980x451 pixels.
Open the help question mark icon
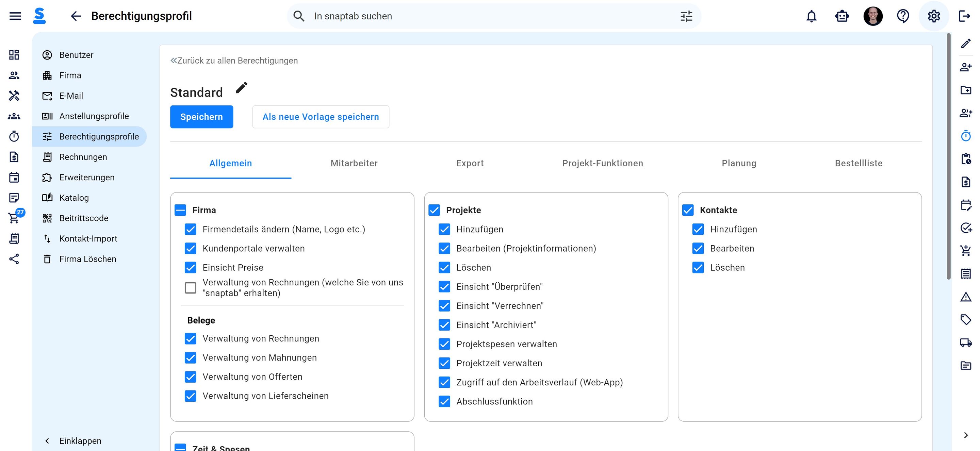(x=903, y=16)
